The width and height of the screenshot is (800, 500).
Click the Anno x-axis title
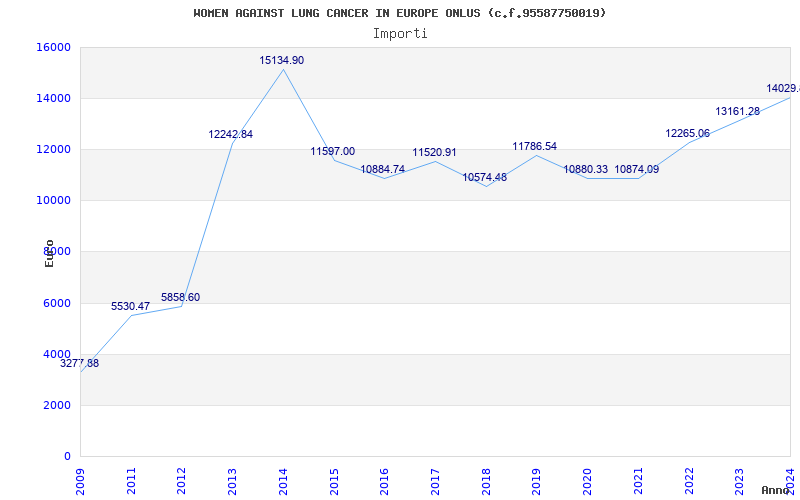pos(776,490)
